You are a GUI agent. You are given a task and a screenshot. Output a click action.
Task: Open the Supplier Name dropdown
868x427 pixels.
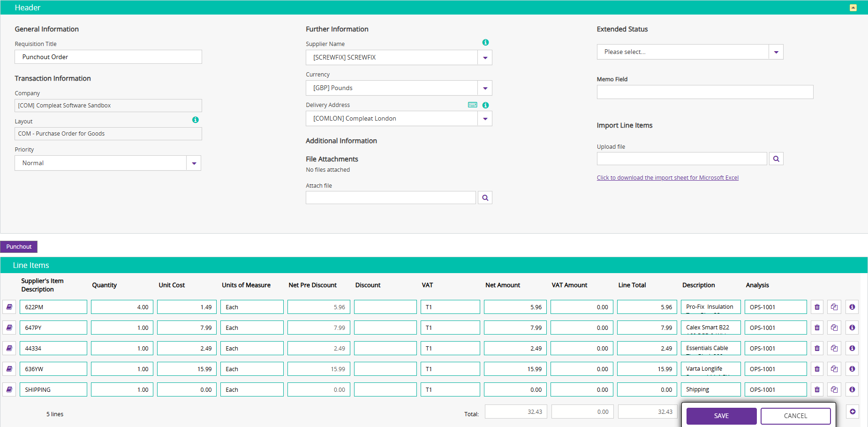click(x=485, y=57)
